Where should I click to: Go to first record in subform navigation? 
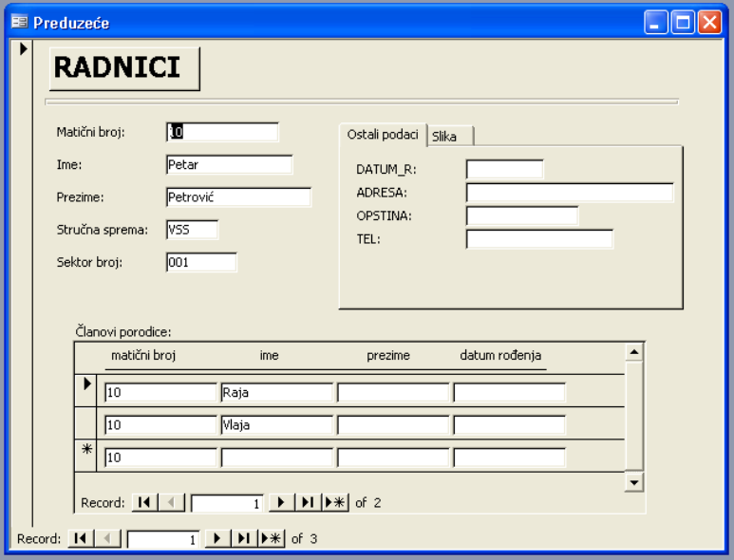click(143, 502)
